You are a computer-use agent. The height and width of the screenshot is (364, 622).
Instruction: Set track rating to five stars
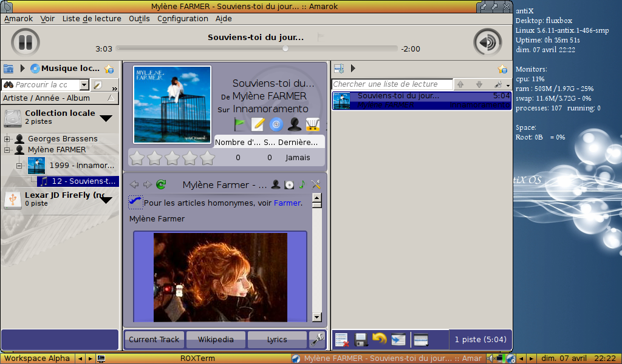(x=208, y=158)
